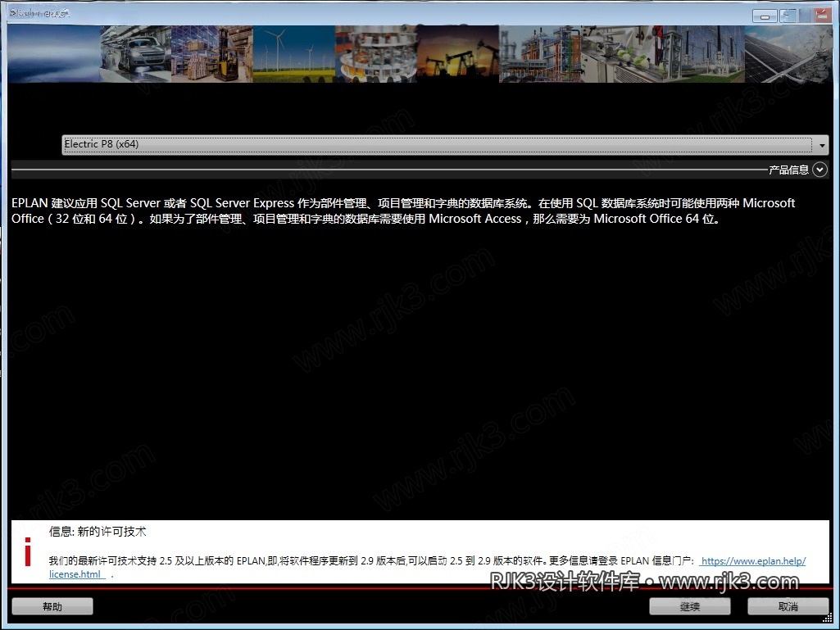Open the eplan.help license.html link
The width and height of the screenshot is (840, 630).
[x=752, y=561]
